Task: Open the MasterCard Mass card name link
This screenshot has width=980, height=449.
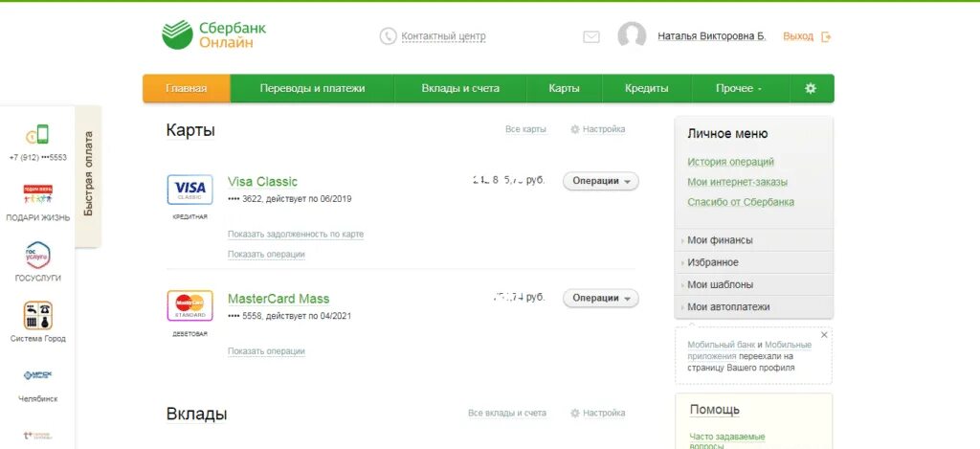Action: pos(278,299)
